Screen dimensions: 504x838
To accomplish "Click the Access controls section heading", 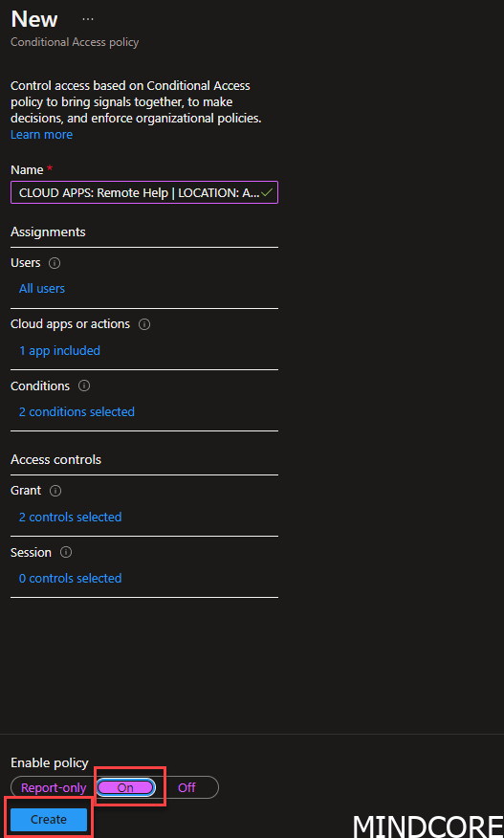I will tap(56, 459).
